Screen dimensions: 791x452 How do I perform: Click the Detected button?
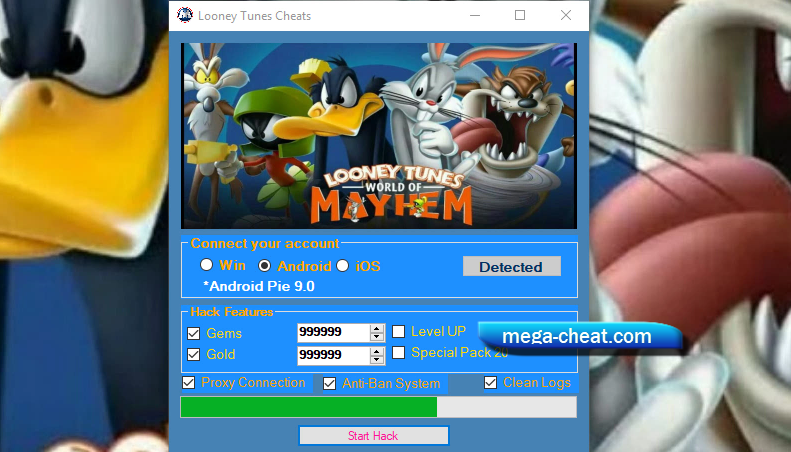[512, 266]
